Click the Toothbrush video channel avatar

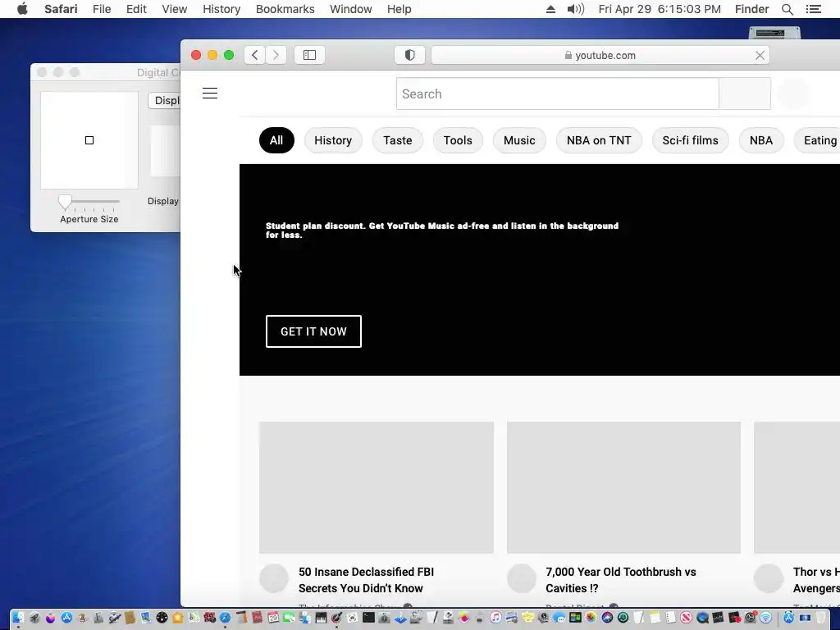click(x=521, y=578)
